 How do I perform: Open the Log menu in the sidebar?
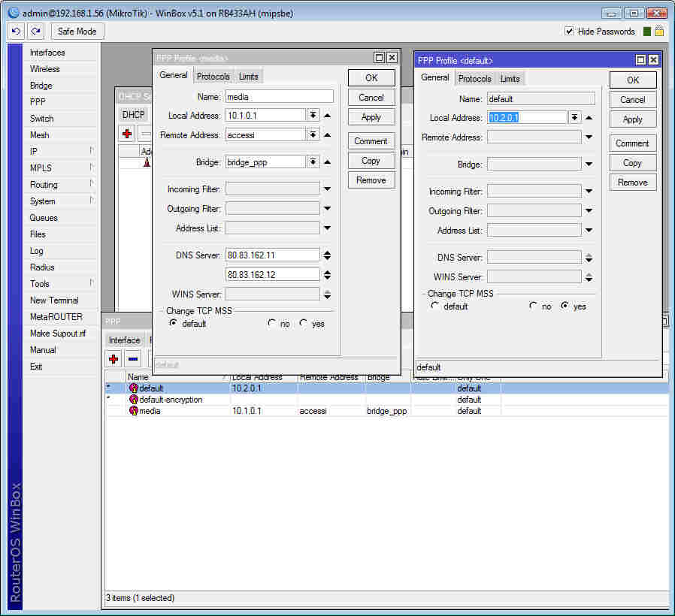point(37,251)
